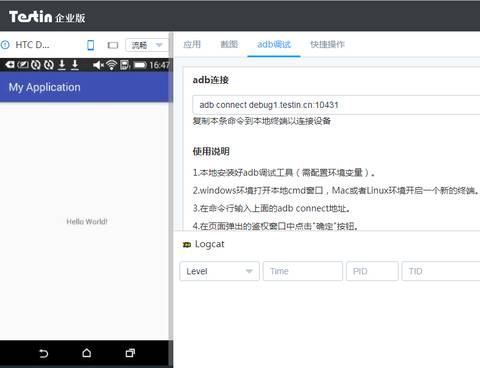Image resolution: width=480 pixels, height=368 pixels.
Task: Click the Hello World! text
Action: (x=87, y=222)
